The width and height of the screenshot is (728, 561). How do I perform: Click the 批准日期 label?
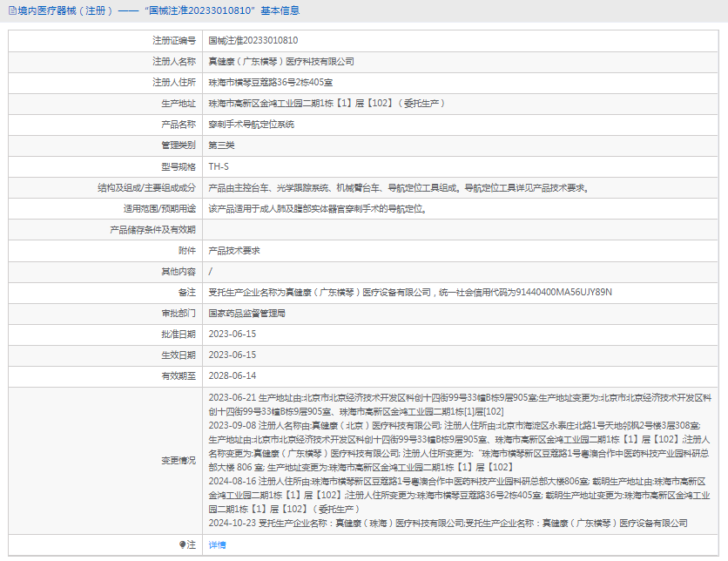coord(179,335)
